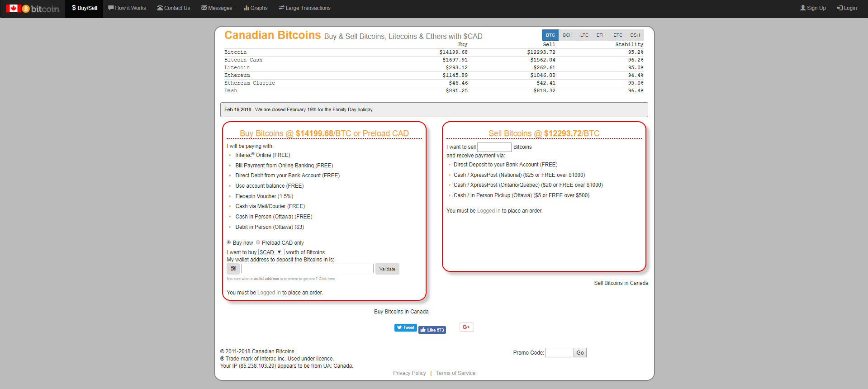Switch to the DSH currency tab
The width and height of the screenshot is (868, 389).
tap(635, 35)
